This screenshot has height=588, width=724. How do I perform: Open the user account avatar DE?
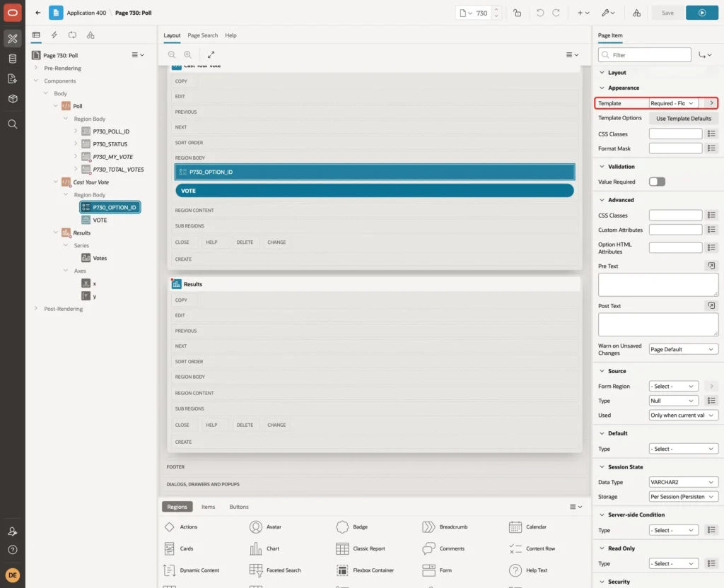pos(13,575)
